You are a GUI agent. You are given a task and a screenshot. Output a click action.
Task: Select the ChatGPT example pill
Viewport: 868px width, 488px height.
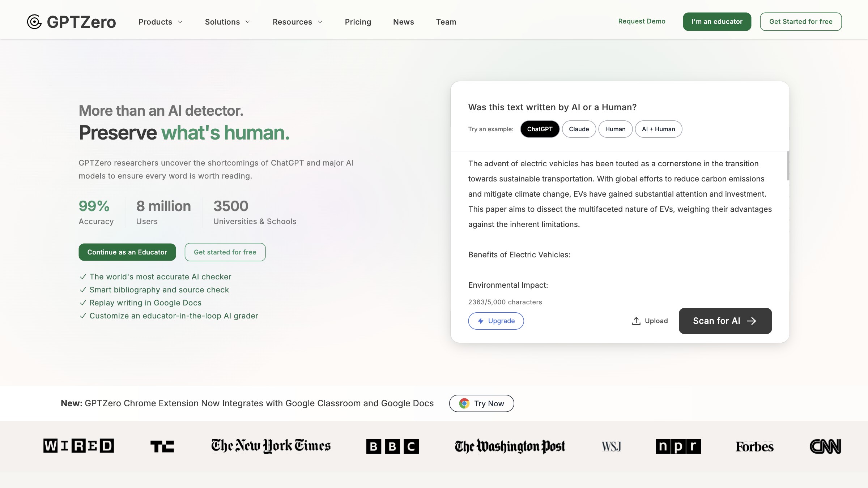coord(540,129)
